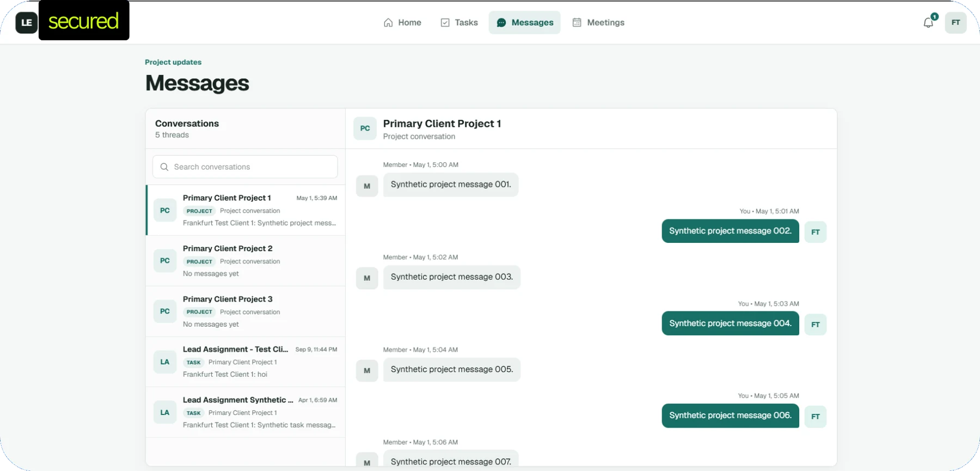Click LA avatar of Sep 9 thread
Screen dimensions: 980x471
(x=165, y=362)
